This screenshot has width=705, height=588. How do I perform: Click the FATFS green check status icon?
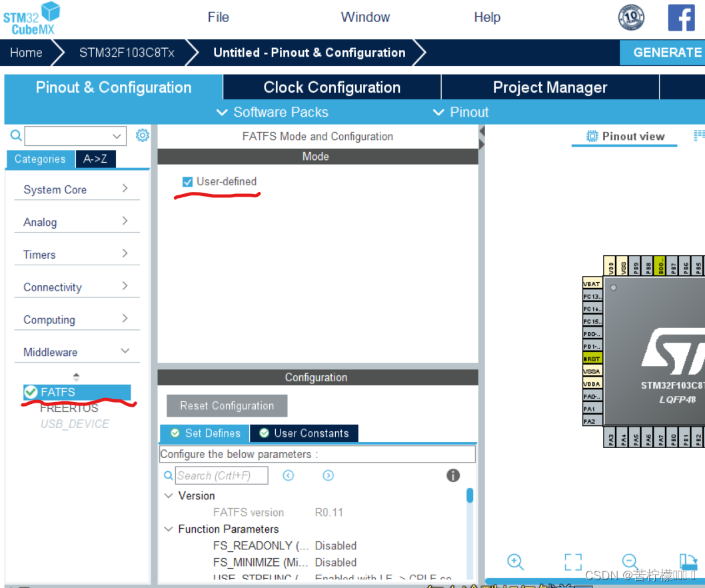[31, 392]
